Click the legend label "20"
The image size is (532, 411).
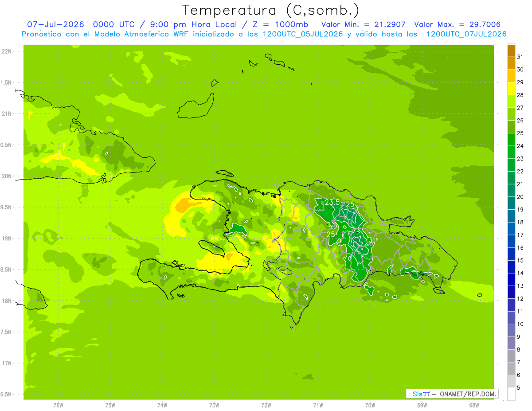(x=520, y=197)
